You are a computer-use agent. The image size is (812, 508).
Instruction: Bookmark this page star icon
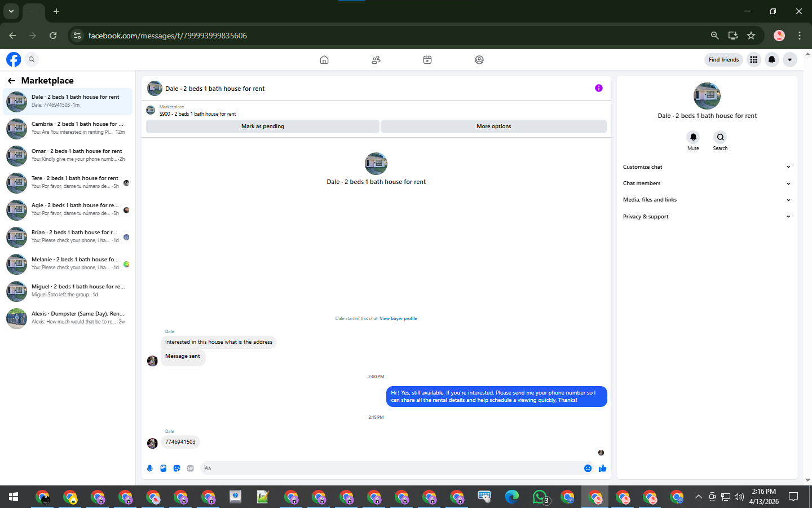pos(751,36)
